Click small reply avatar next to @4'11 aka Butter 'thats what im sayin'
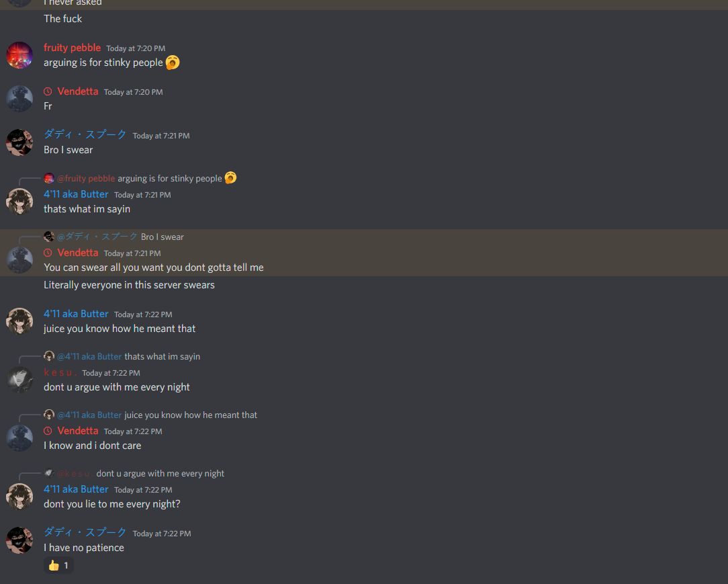Screen dimensions: 728x584 [49, 356]
